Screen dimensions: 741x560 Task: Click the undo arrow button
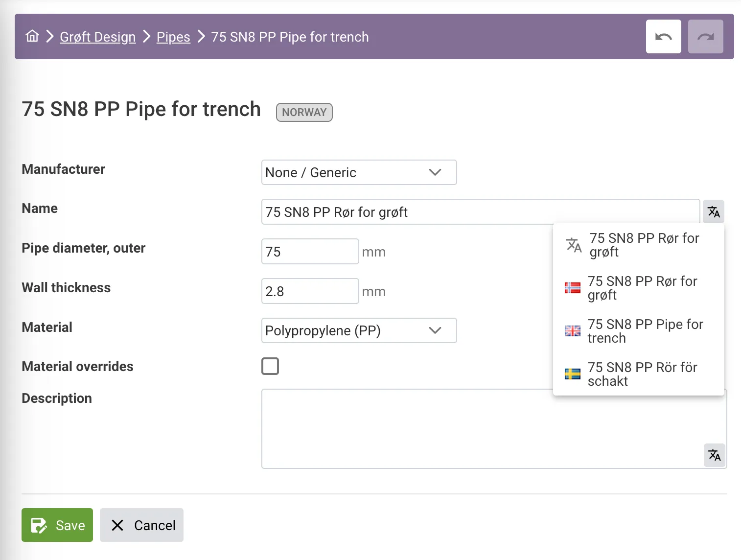663,37
